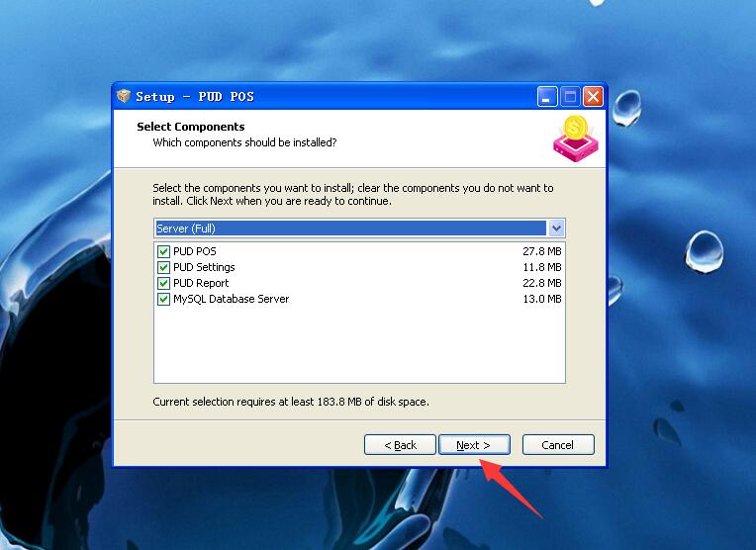
Task: Open the installation type dropdown arrow
Action: [x=556, y=228]
